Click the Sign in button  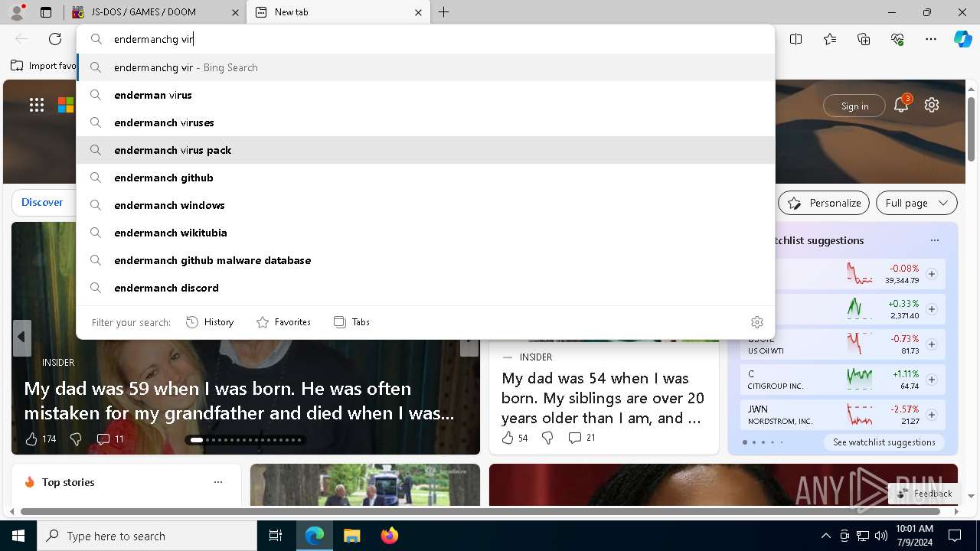854,106
